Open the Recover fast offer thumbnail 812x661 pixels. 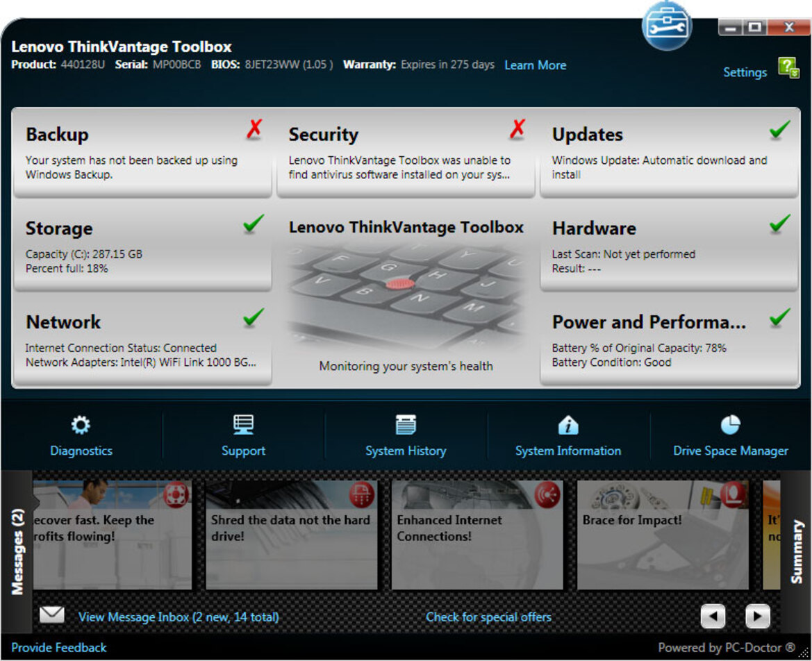pyautogui.click(x=113, y=535)
